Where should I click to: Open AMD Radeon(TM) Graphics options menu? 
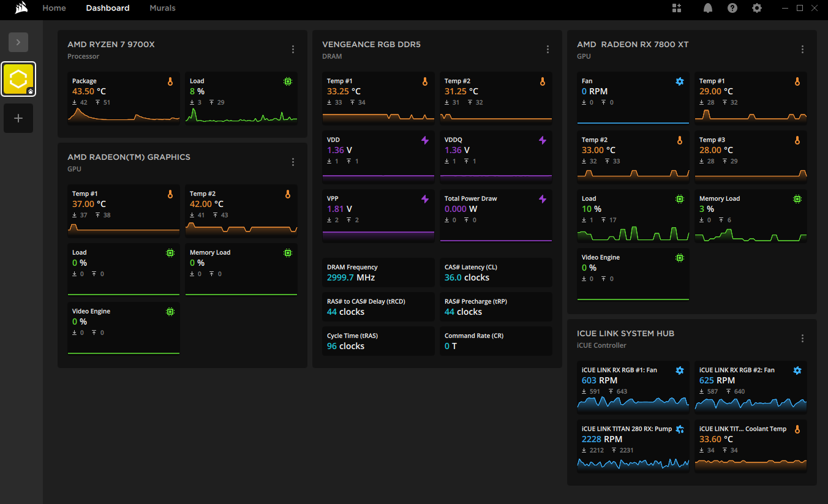[293, 162]
